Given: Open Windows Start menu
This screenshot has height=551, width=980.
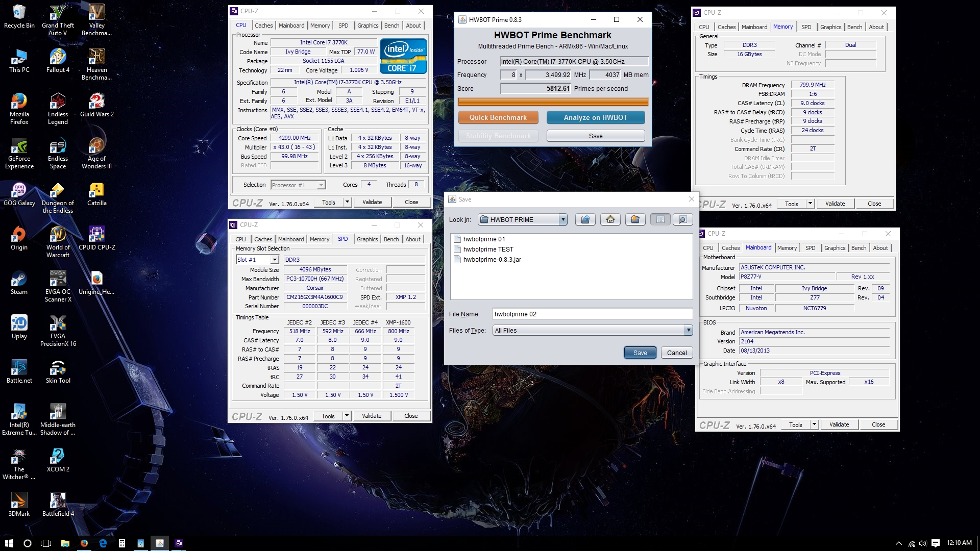Looking at the screenshot, I should [9, 543].
